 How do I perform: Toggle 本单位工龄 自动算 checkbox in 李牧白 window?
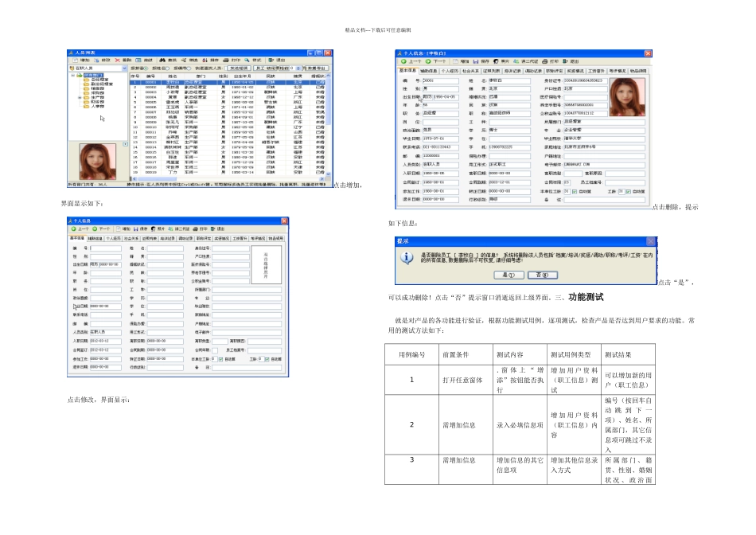(574, 191)
